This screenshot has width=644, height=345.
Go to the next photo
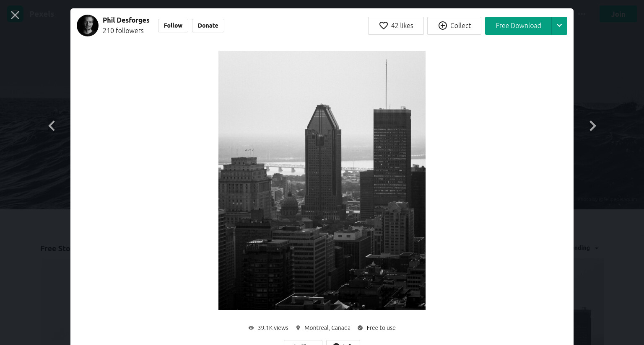tap(592, 126)
